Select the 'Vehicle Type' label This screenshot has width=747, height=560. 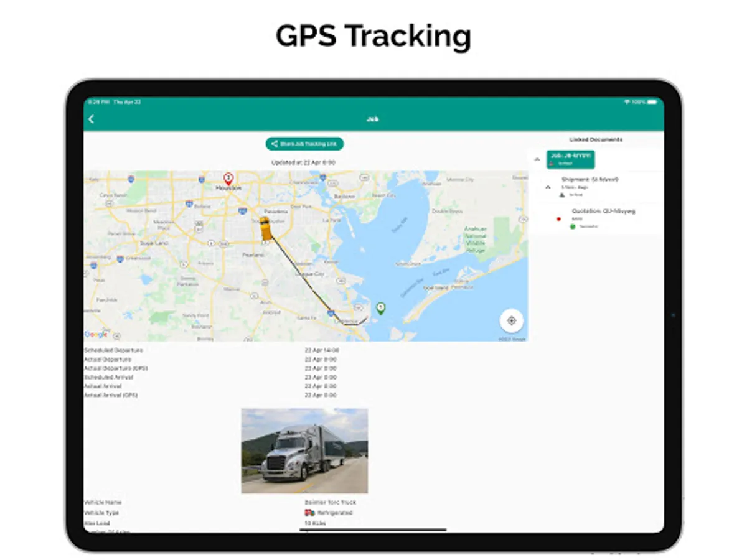(x=101, y=513)
